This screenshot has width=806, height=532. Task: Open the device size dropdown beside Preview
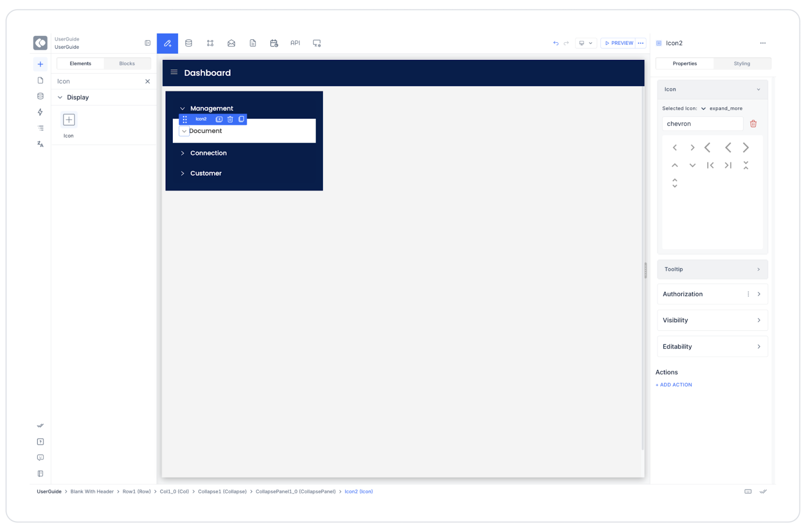tap(586, 43)
